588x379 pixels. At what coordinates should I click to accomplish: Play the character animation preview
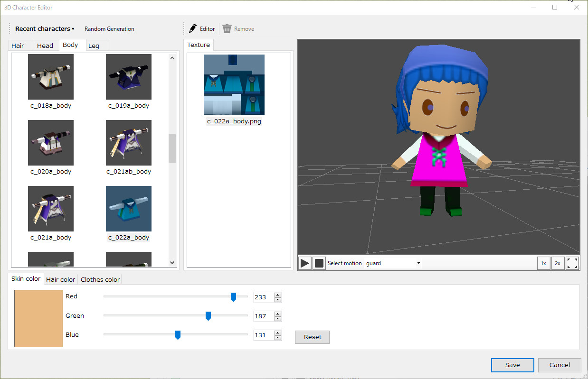[x=304, y=263]
